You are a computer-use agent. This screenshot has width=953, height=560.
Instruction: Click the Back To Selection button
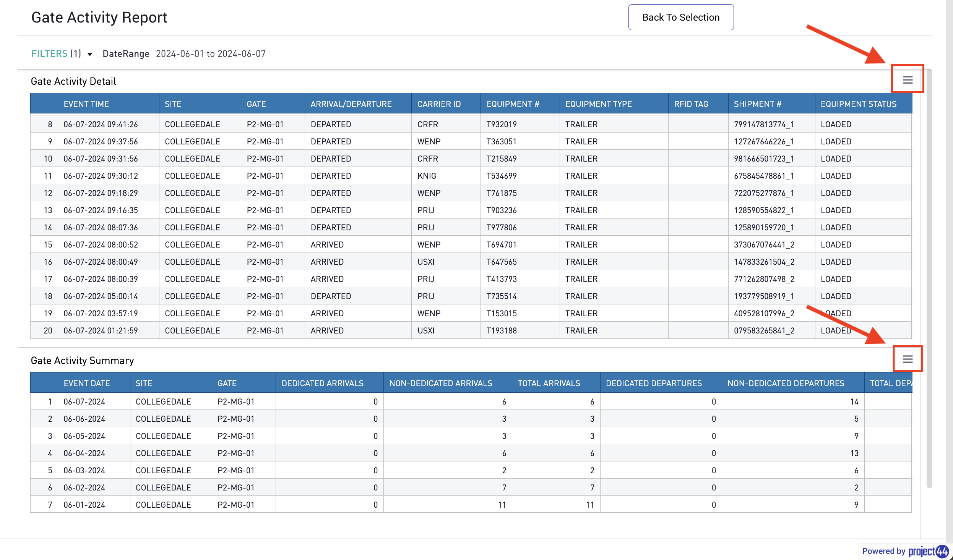pyautogui.click(x=681, y=17)
